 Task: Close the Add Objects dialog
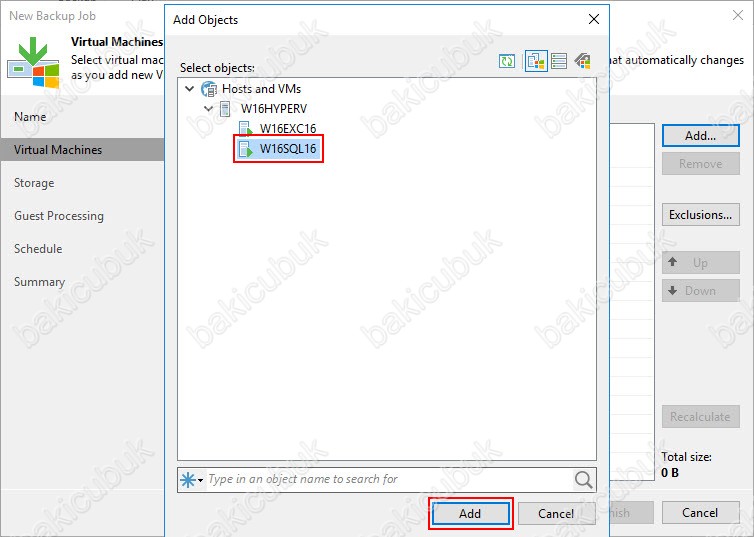click(x=594, y=19)
